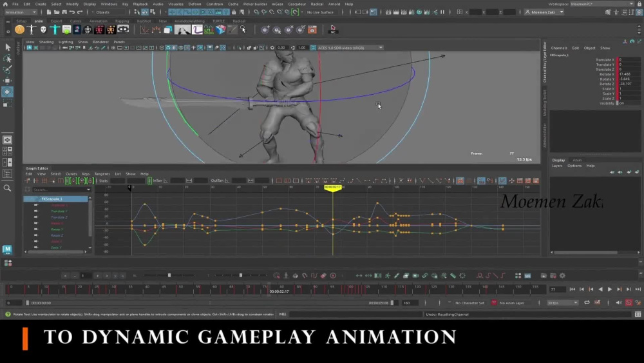
Task: Click the orange A shelf icon
Action: pyautogui.click(x=19, y=30)
